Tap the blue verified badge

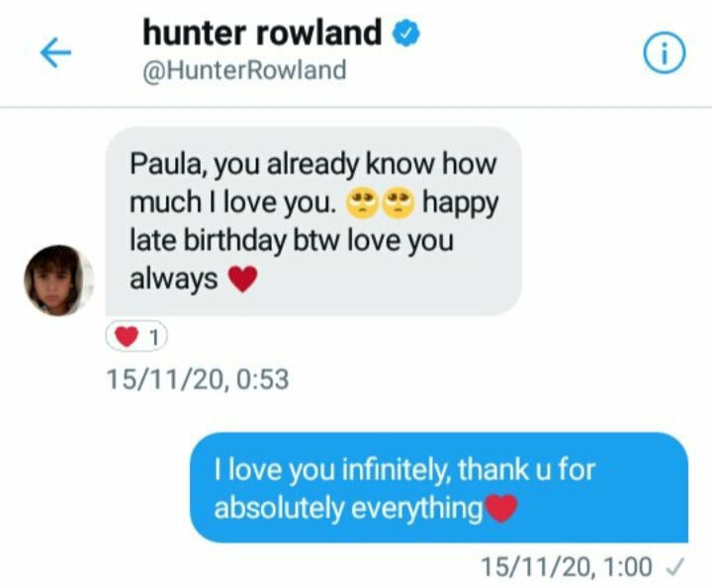[406, 34]
